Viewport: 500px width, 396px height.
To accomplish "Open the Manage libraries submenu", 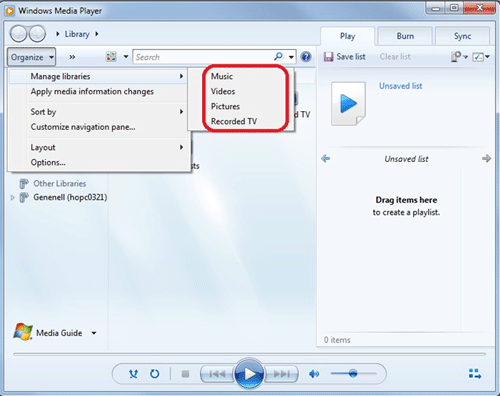I will (98, 76).
